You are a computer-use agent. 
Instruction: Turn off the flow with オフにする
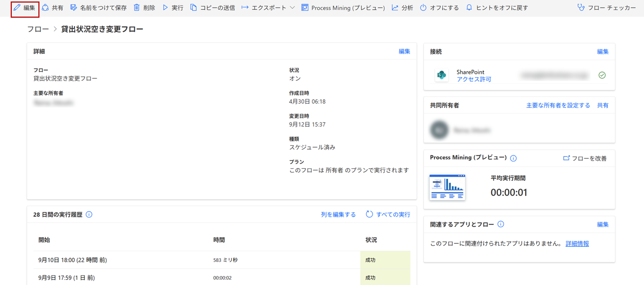tap(440, 8)
